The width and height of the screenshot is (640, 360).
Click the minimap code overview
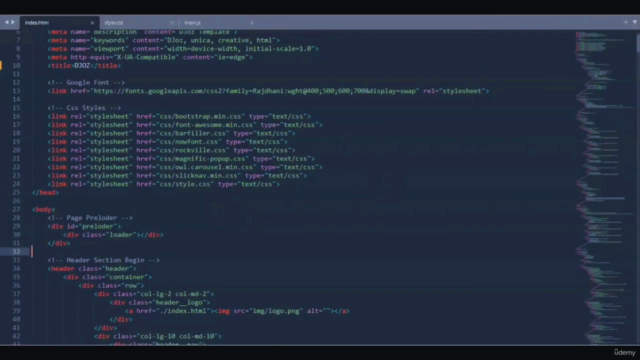coord(604,187)
